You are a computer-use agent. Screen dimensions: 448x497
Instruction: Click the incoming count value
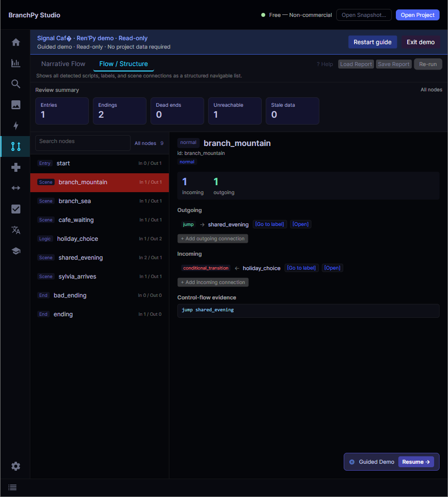pos(185,182)
